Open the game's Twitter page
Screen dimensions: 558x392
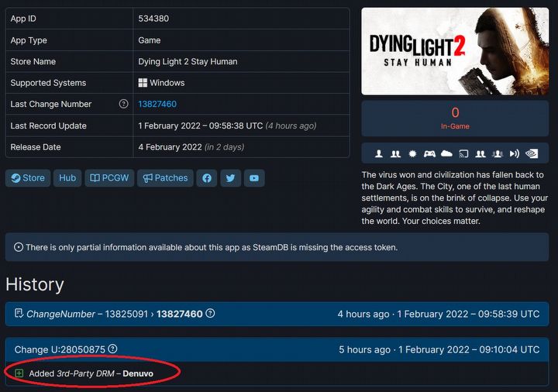point(231,178)
